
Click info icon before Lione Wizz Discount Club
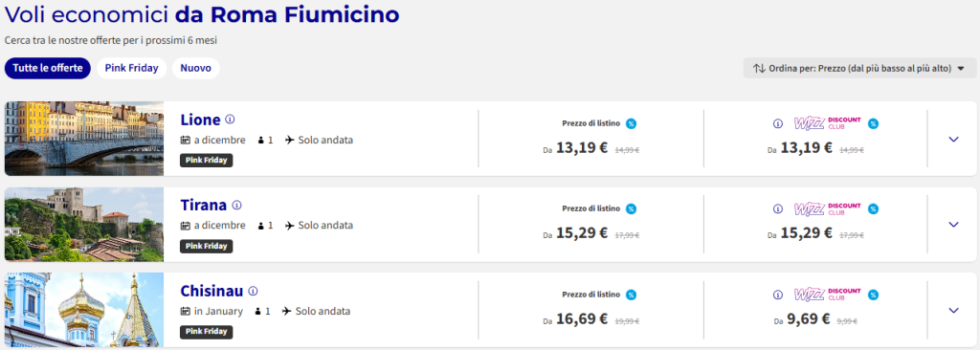(777, 123)
